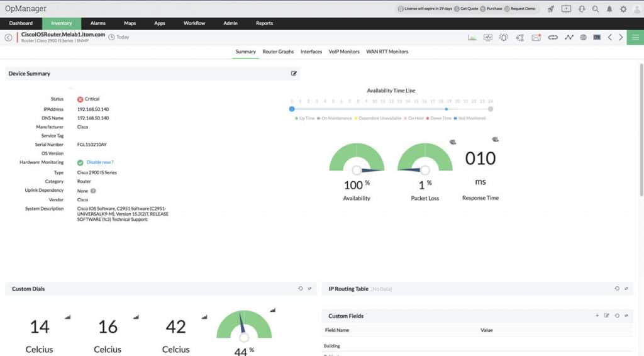
Task: Open the presentation screen icon in header
Action: pos(567,9)
